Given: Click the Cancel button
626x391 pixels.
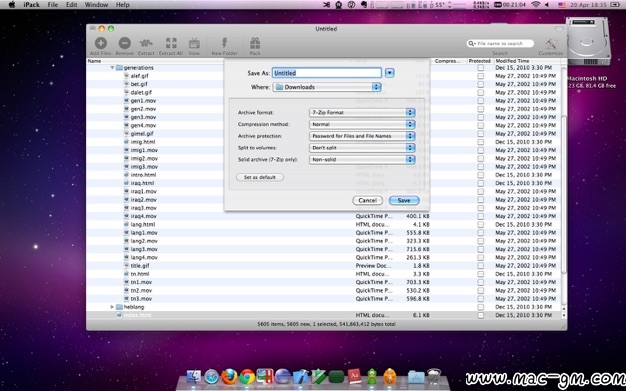Looking at the screenshot, I should 368,200.
